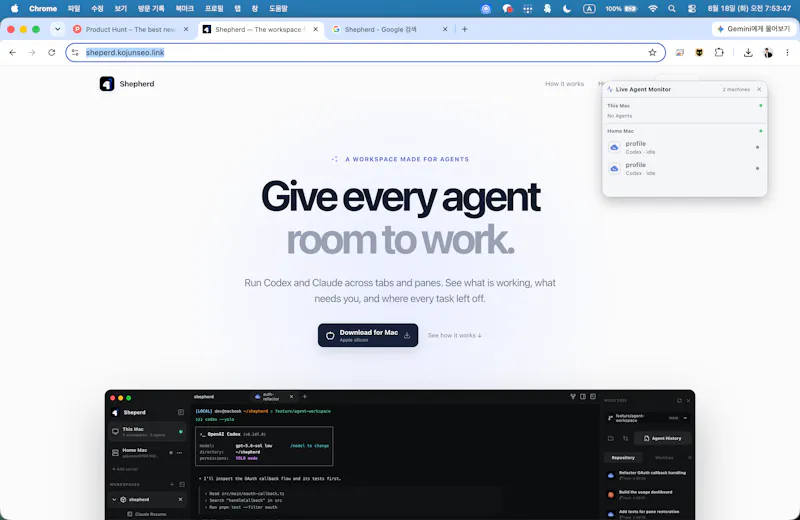This screenshot has height=520, width=800.
Task: Select second Home Mac profile agent icon
Action: 614,169
